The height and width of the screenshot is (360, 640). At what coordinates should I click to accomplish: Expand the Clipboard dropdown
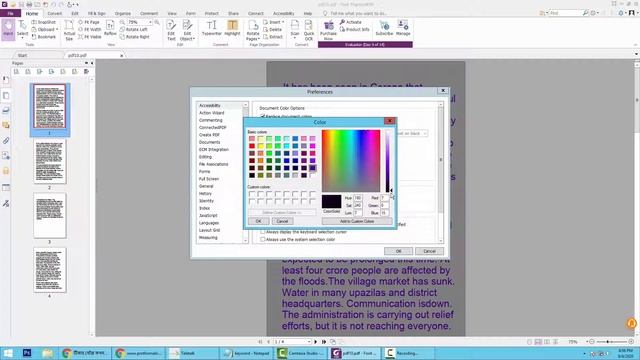57,29
